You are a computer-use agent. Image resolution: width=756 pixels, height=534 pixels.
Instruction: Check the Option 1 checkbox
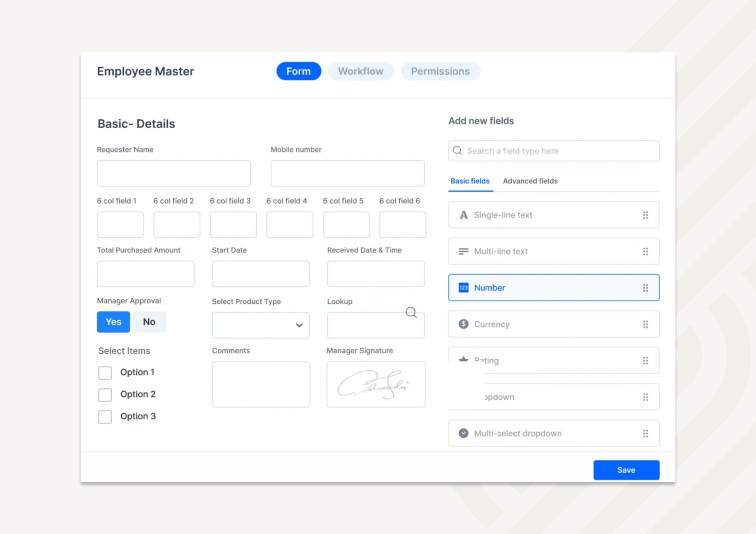[105, 373]
